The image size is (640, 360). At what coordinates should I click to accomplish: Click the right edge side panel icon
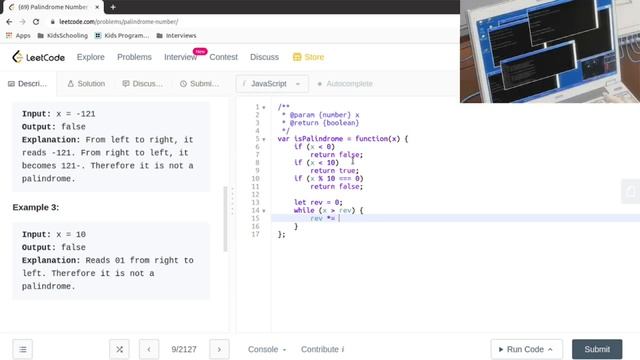tap(631, 191)
